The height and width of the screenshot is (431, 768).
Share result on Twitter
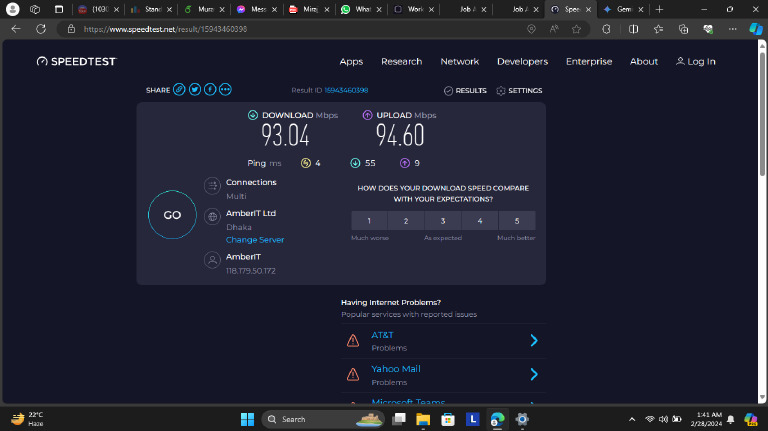pyautogui.click(x=195, y=90)
